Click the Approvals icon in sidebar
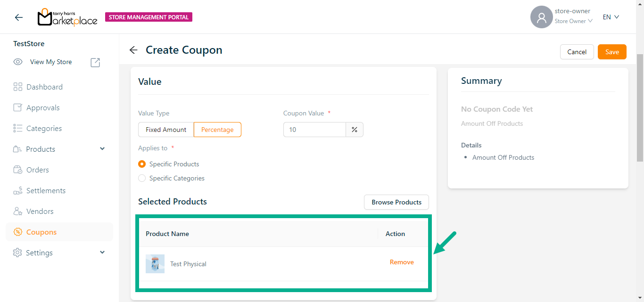Screen dimensions: 644x302 18,107
